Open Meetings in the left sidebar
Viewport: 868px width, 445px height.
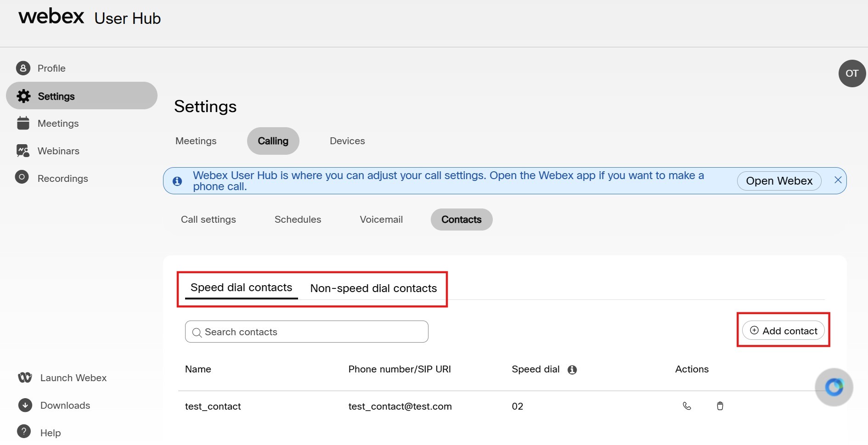point(58,124)
